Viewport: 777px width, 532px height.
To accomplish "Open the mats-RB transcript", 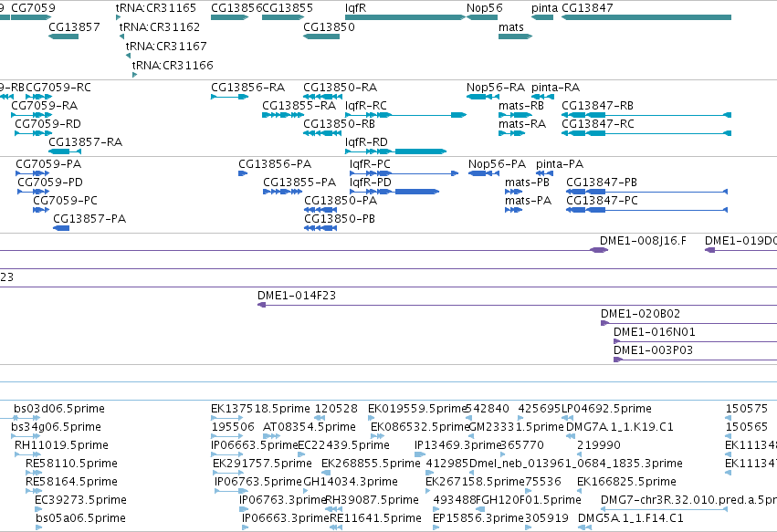I will (x=521, y=106).
